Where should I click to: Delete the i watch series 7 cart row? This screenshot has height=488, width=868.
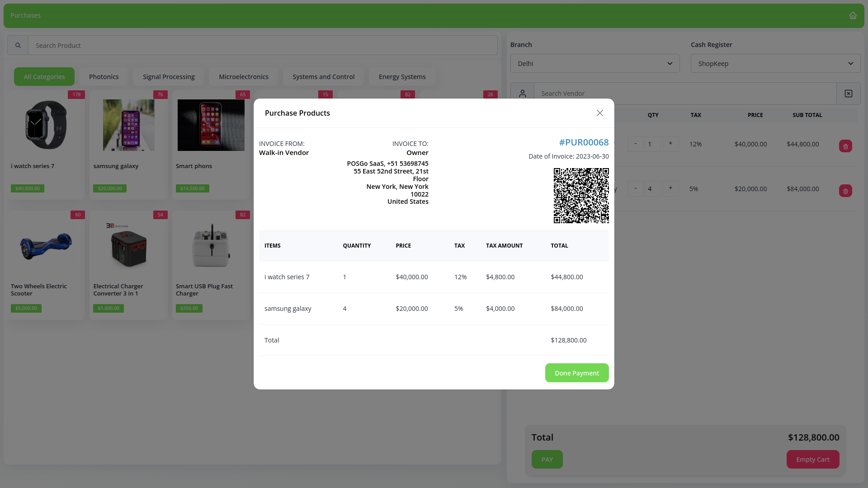tap(845, 146)
